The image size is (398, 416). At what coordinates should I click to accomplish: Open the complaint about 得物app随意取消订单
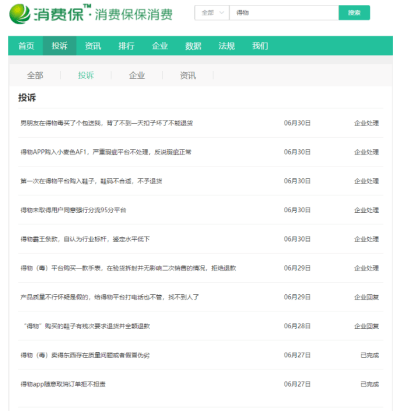pyautogui.click(x=63, y=384)
